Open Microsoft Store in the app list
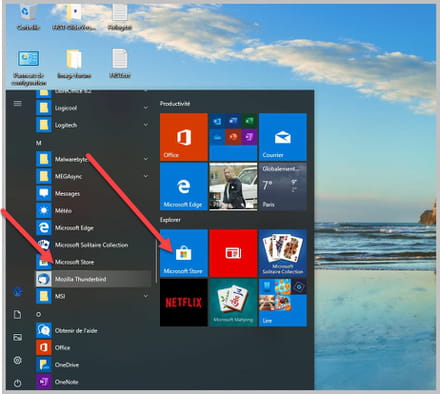 93,262
